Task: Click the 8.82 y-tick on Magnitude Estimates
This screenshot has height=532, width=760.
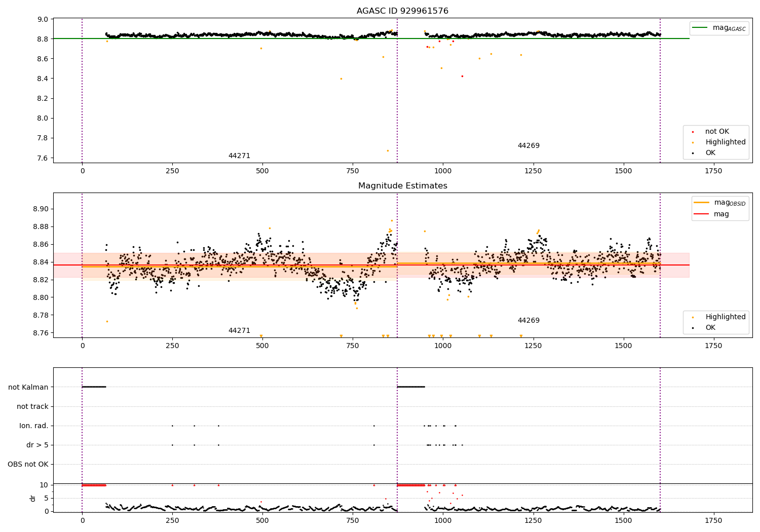Action: click(41, 280)
